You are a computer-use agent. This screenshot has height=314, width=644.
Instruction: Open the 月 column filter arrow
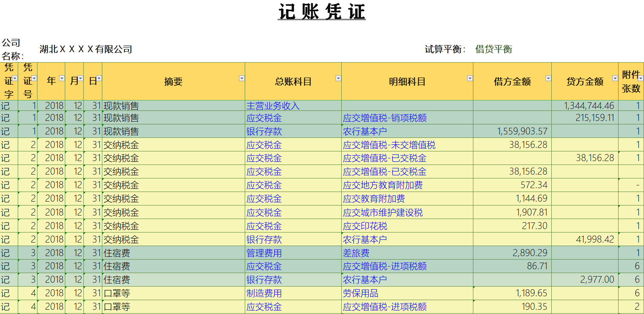tap(80, 78)
